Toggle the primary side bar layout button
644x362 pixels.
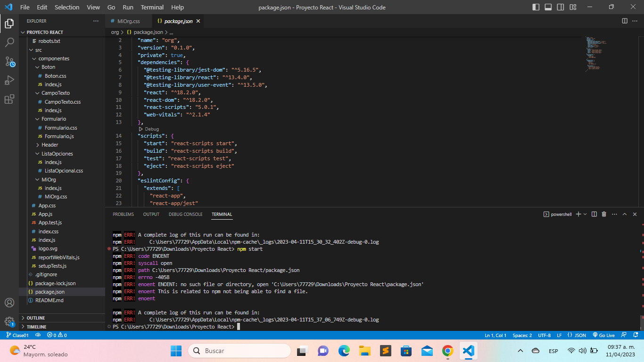pos(536,7)
